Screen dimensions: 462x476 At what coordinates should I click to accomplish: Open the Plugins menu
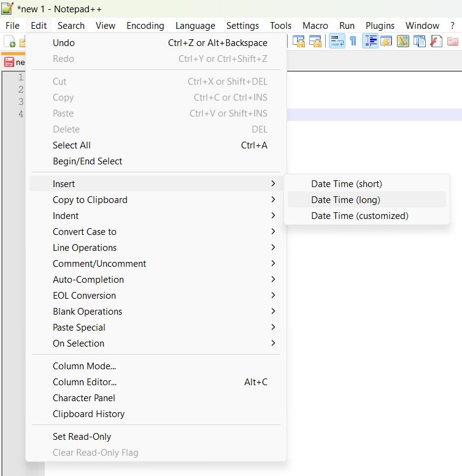pyautogui.click(x=380, y=26)
